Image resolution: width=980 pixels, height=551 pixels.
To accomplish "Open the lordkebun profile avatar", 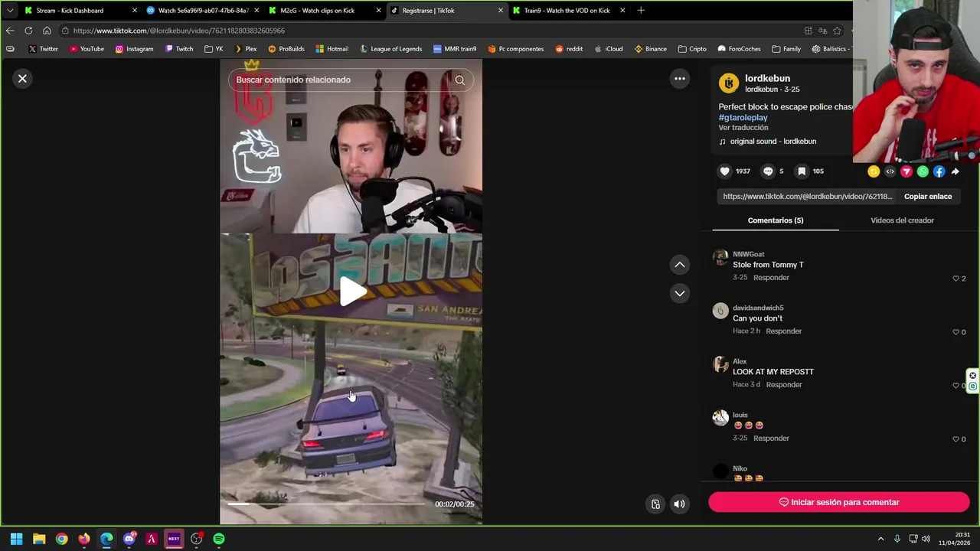I will click(x=729, y=83).
